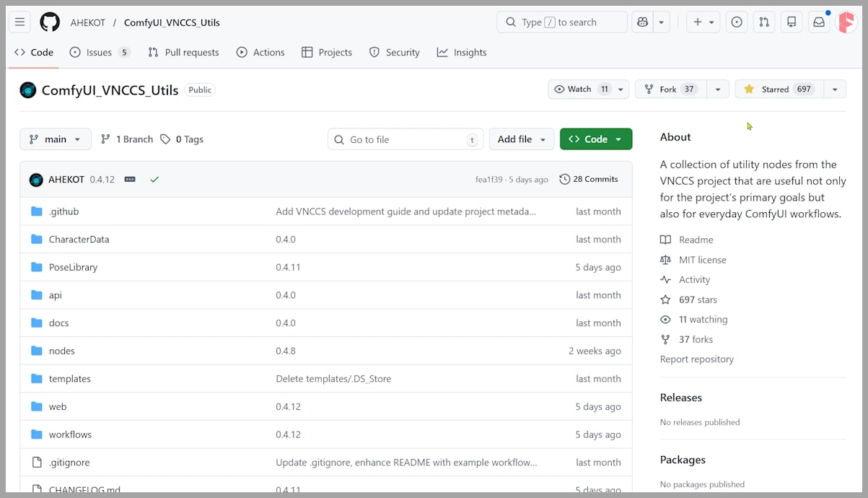Open the 28 Commits history link
This screenshot has height=498, width=868.
click(589, 179)
